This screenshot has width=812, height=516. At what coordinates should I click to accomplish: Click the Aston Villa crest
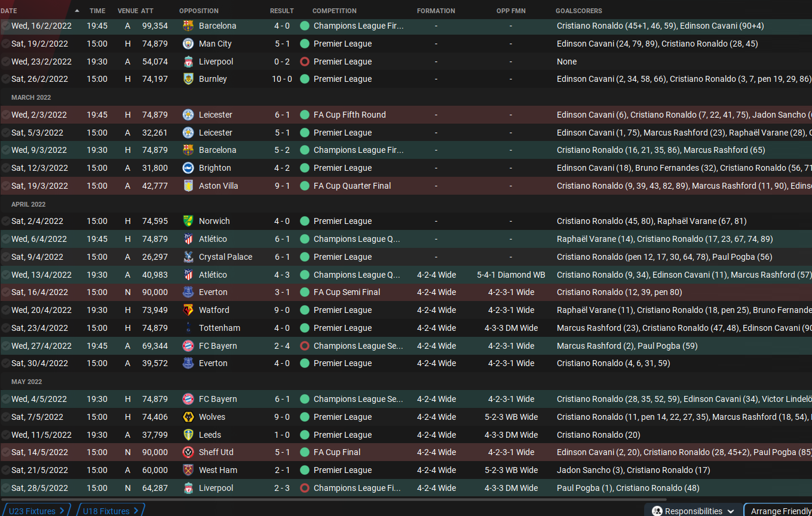pyautogui.click(x=188, y=186)
